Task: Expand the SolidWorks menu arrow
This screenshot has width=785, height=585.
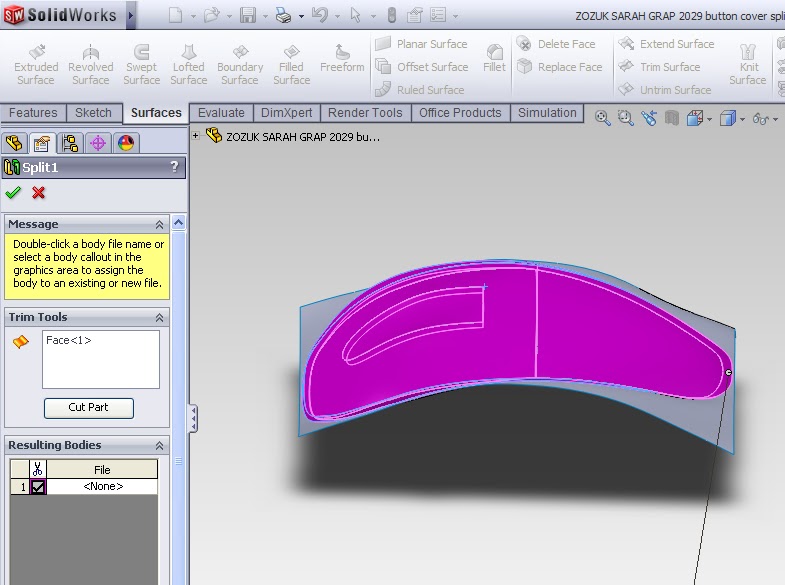Action: point(131,16)
